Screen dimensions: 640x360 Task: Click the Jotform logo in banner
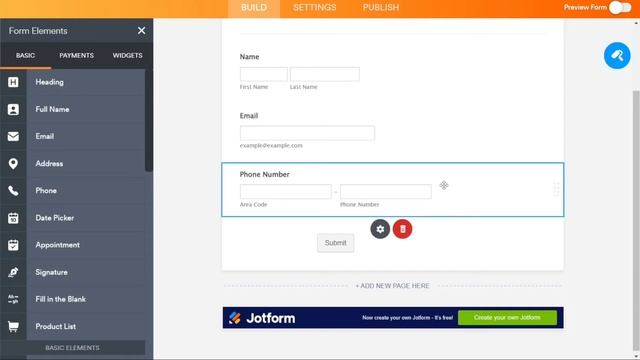(262, 318)
